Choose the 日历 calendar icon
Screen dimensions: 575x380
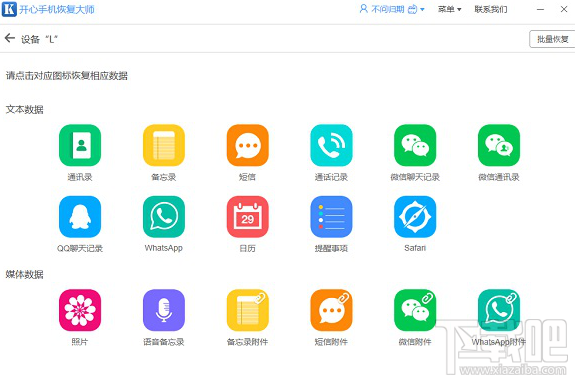coord(248,217)
